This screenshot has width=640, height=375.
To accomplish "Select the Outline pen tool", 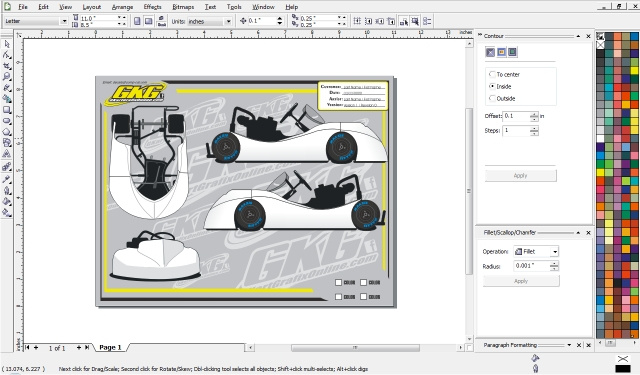I will click(x=7, y=190).
